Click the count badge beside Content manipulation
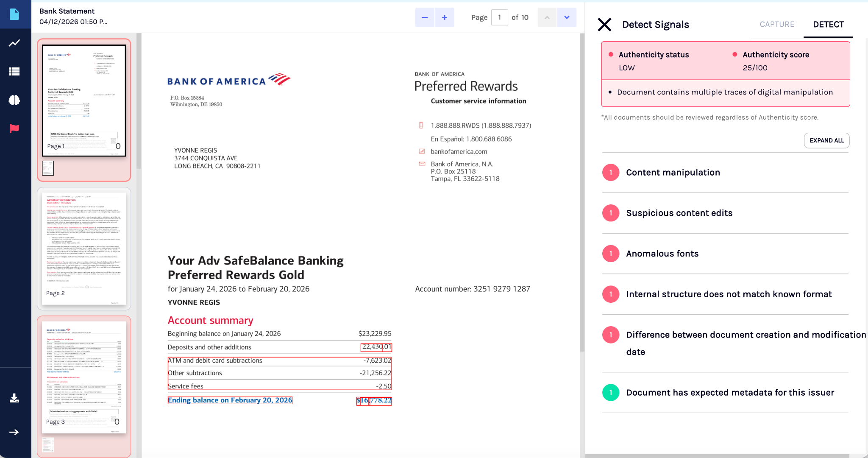Viewport: 868px width, 458px height. point(611,173)
